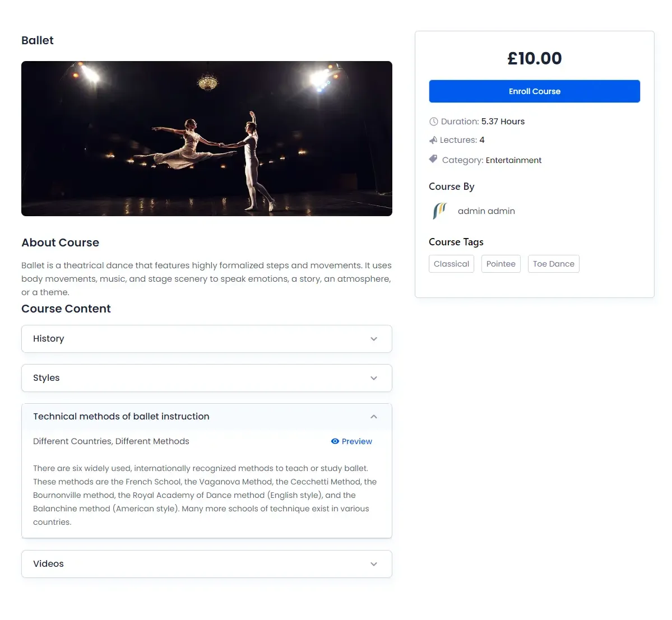Expand the Styles section chevron
672x620 pixels.
pos(374,378)
